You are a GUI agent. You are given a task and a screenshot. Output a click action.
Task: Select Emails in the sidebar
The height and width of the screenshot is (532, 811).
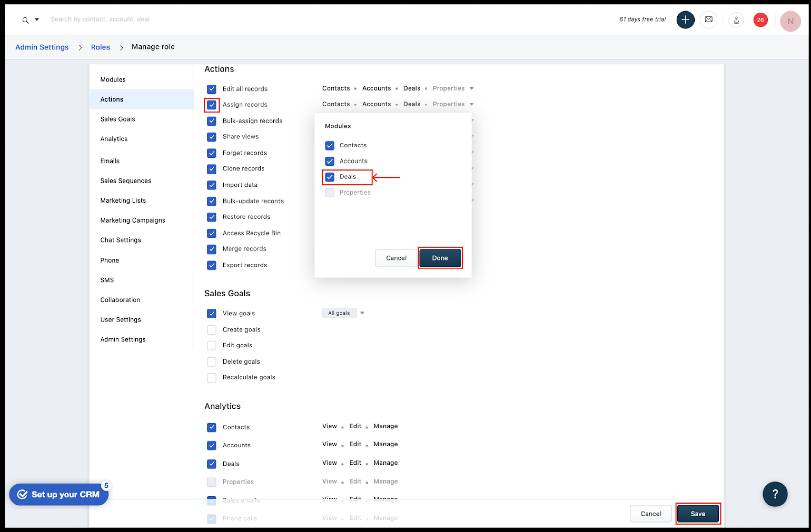click(141, 161)
